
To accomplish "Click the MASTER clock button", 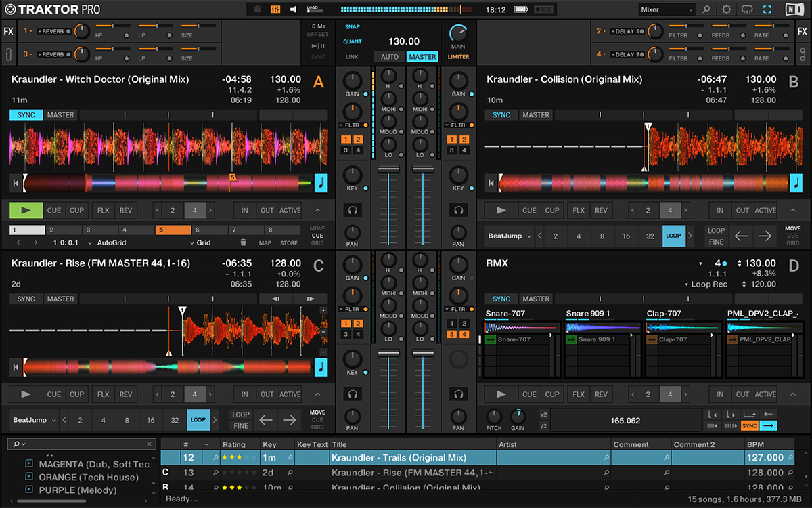I will click(x=422, y=57).
